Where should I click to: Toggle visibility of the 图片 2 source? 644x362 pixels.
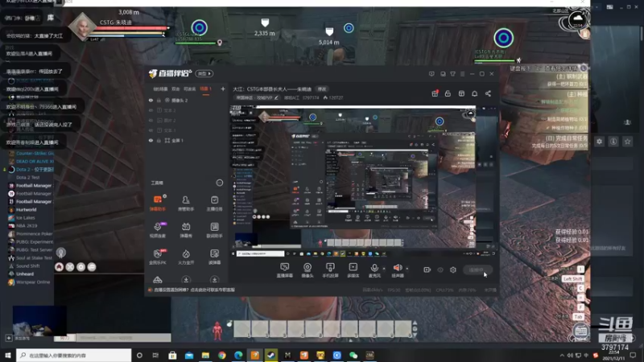151,120
